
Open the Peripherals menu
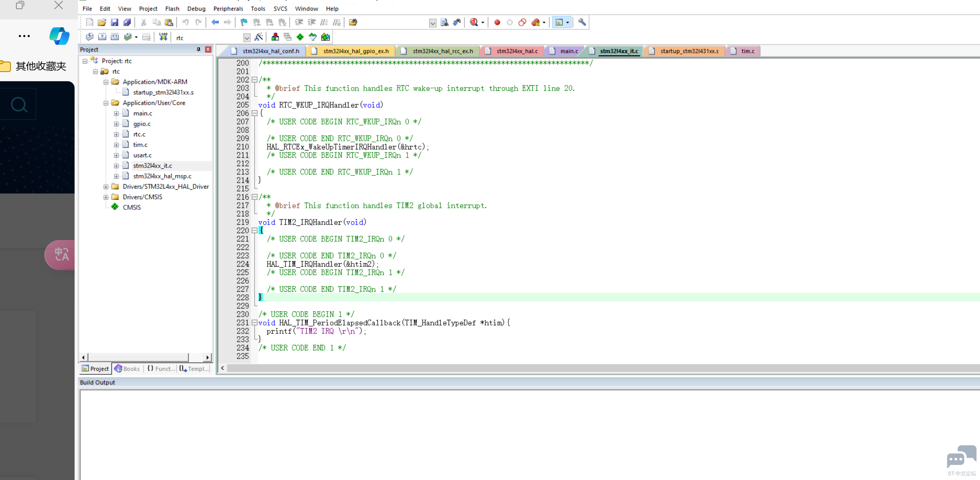coord(228,8)
